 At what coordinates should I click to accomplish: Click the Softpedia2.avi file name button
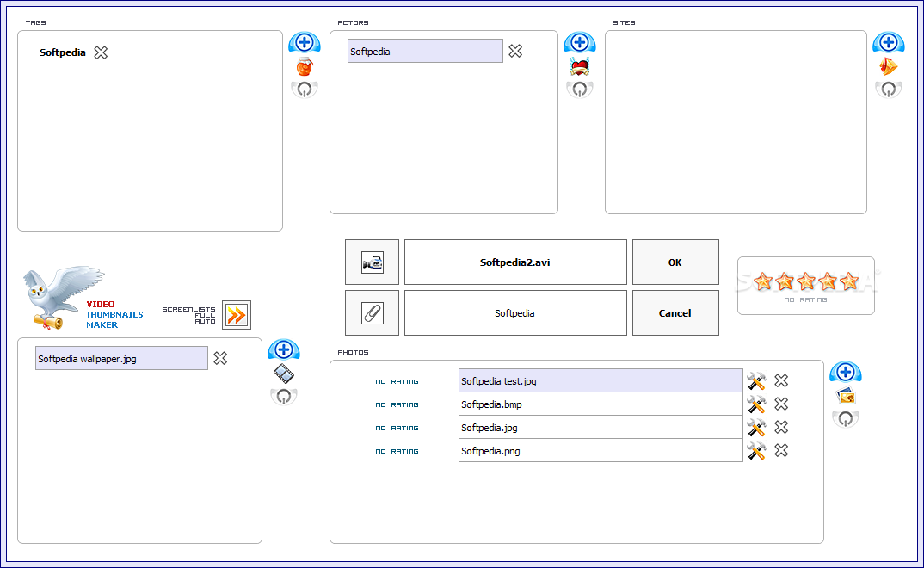coord(515,262)
